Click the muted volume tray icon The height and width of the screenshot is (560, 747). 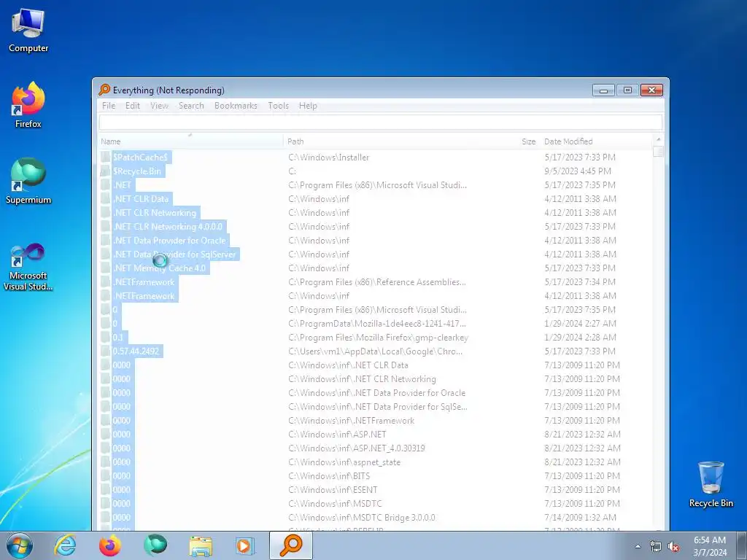click(x=673, y=547)
